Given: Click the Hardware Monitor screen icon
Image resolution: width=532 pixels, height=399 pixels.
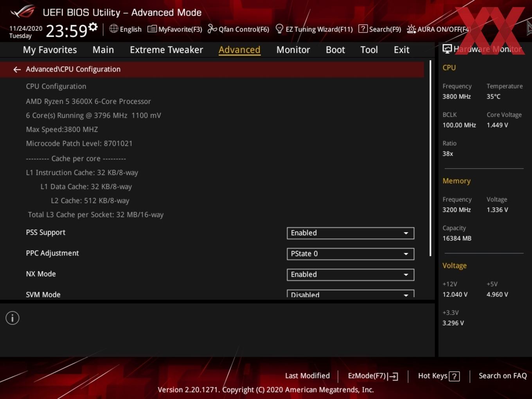Looking at the screenshot, I should 447,49.
